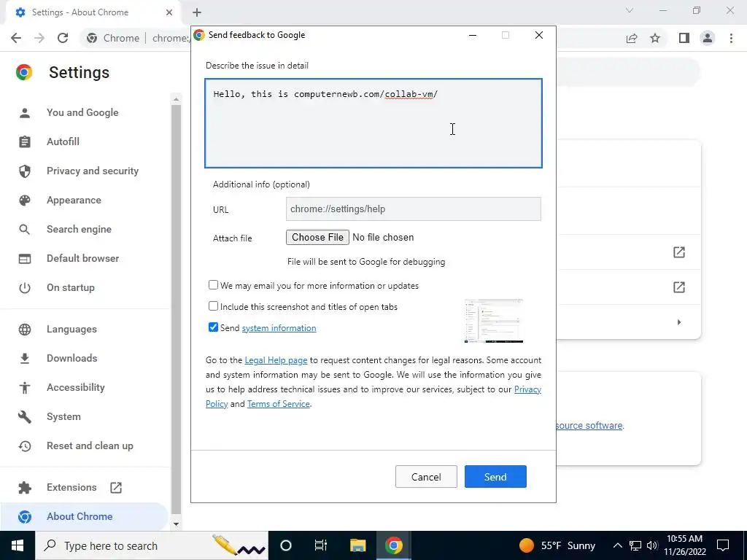Image resolution: width=747 pixels, height=560 pixels.
Task: Click the Reset history clock icon
Action: coord(25,446)
